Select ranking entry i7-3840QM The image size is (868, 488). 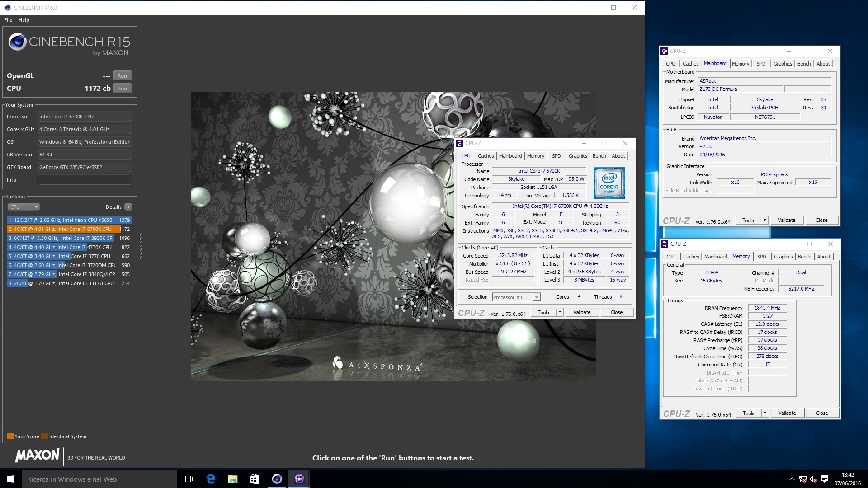point(69,274)
